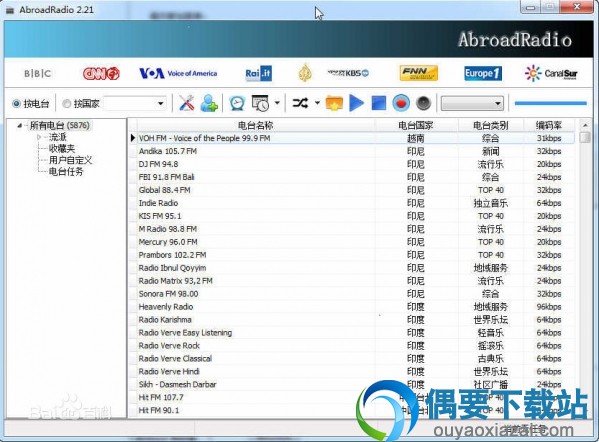Open the FNN station logo
The height and width of the screenshot is (442, 599).
coord(419,73)
